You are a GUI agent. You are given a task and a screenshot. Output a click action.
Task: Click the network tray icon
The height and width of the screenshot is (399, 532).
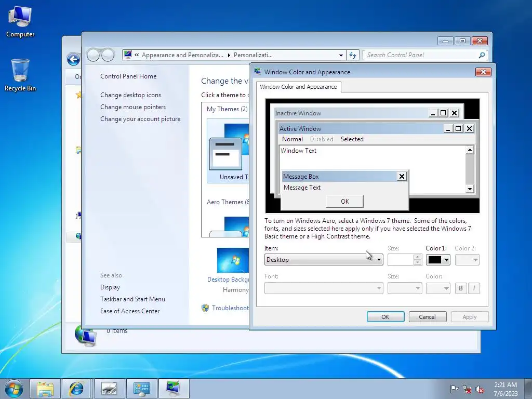pos(467,389)
